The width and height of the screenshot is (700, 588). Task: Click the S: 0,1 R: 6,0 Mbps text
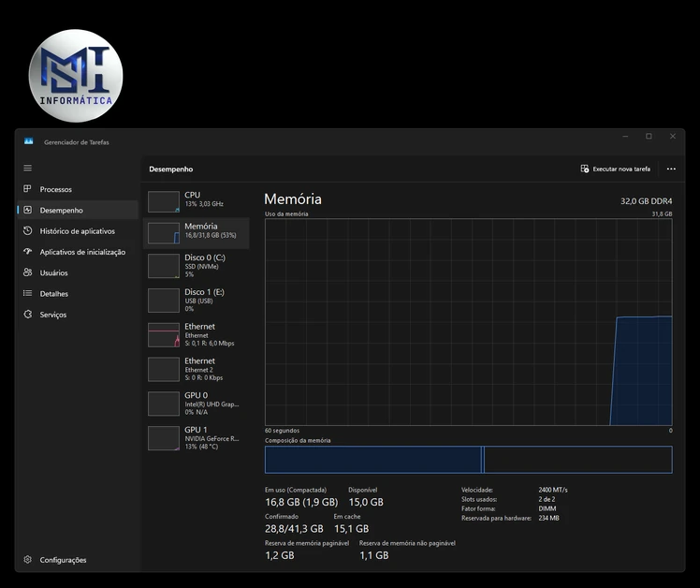pos(210,343)
